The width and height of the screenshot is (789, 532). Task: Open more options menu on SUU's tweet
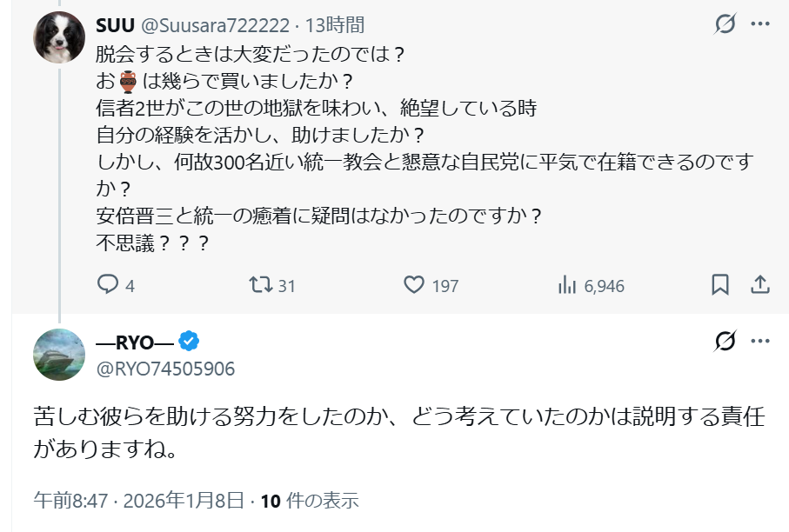[759, 26]
